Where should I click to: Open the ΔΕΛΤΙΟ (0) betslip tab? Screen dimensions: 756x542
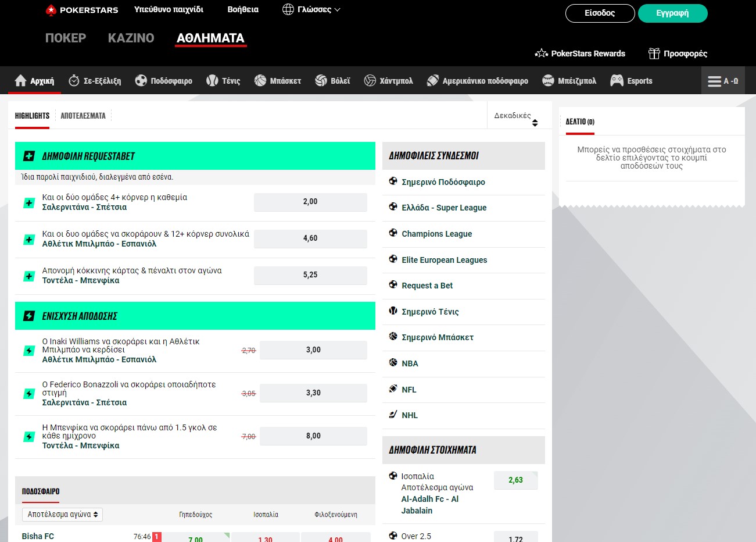580,122
